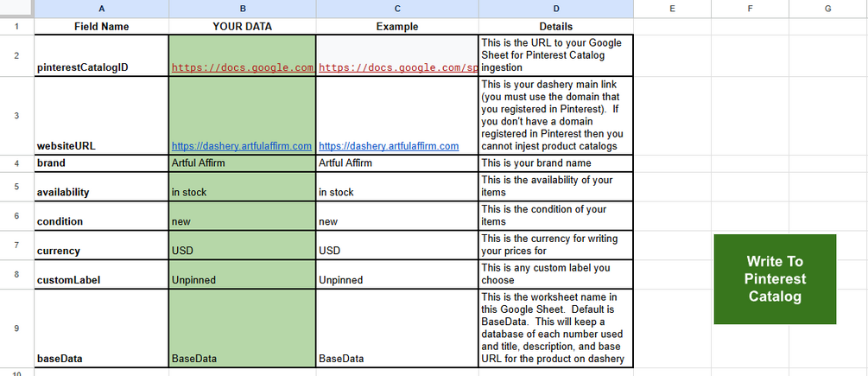Select column A header

(x=102, y=9)
